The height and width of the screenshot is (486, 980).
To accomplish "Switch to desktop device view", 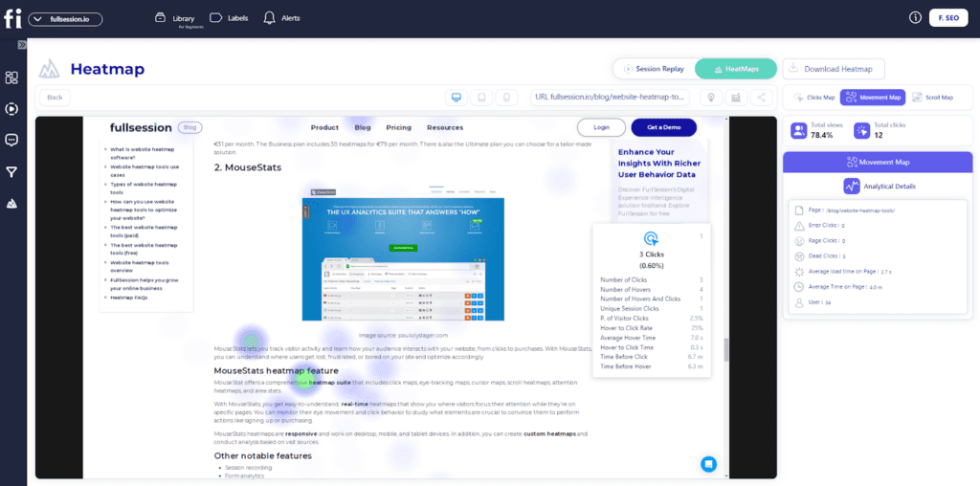I will point(457,98).
